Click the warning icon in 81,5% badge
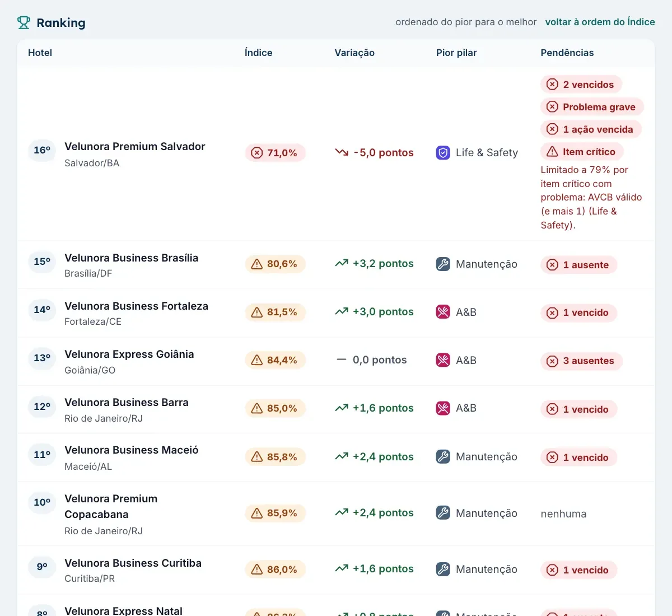 click(257, 312)
